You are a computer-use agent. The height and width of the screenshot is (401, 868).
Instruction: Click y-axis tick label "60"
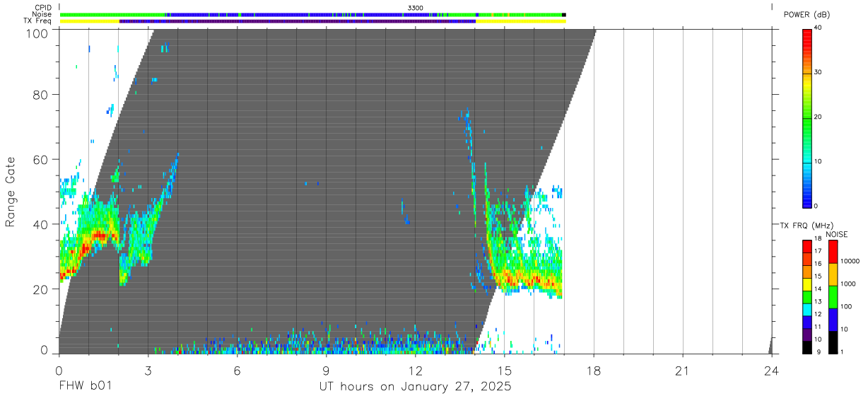point(41,159)
